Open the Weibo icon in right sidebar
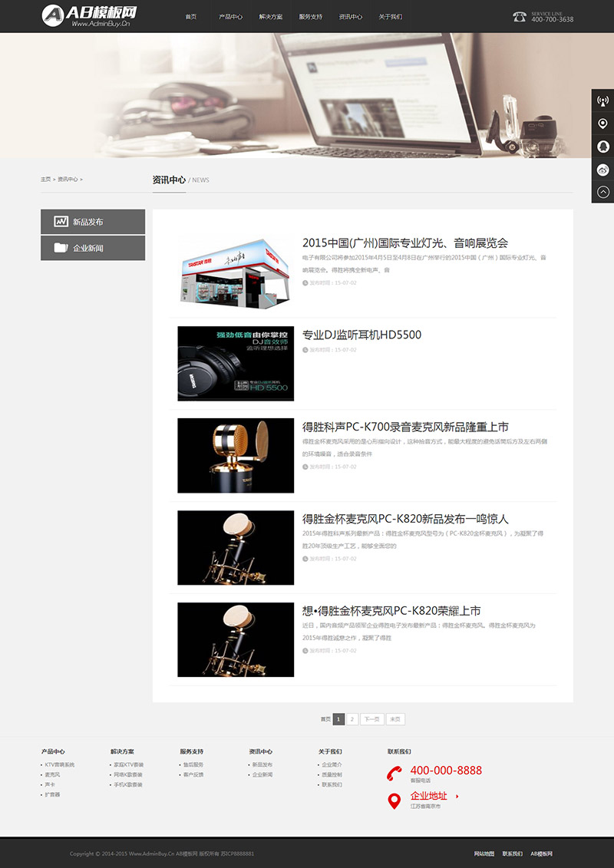Screen dimensions: 614x868 tap(603, 169)
